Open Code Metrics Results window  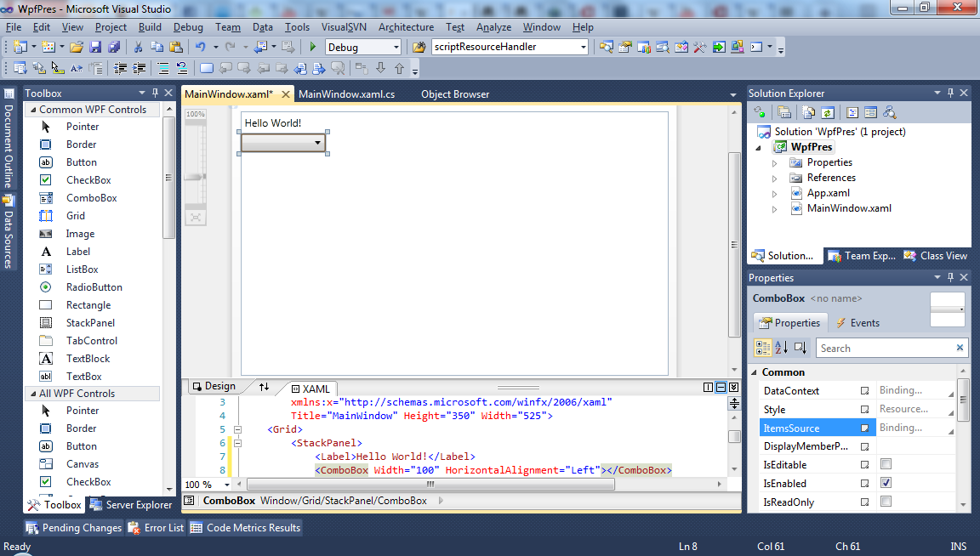(x=245, y=528)
